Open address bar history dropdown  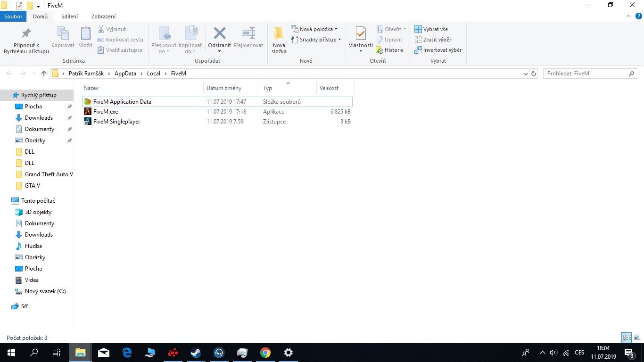point(526,74)
